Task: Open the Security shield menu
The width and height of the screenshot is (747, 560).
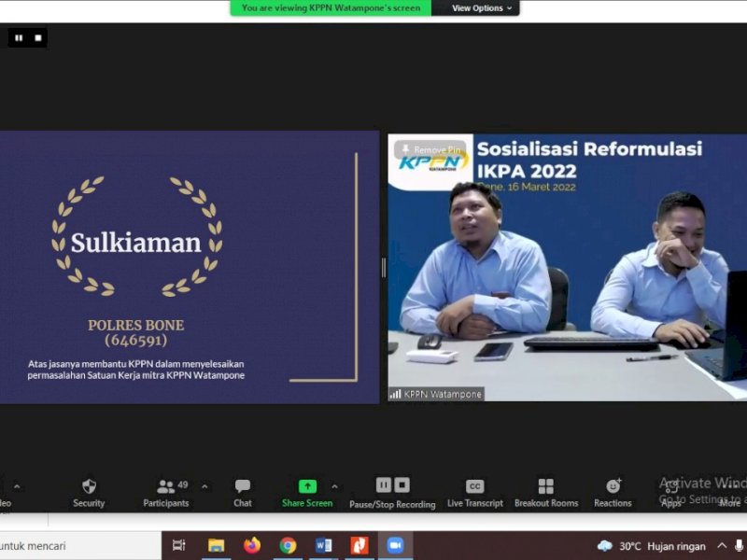Action: 89,493
